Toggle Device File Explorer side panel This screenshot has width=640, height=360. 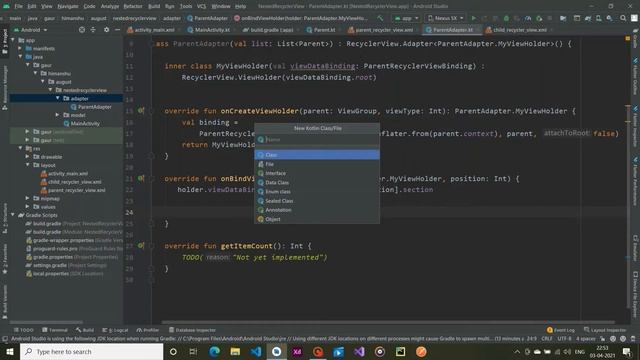click(x=635, y=294)
